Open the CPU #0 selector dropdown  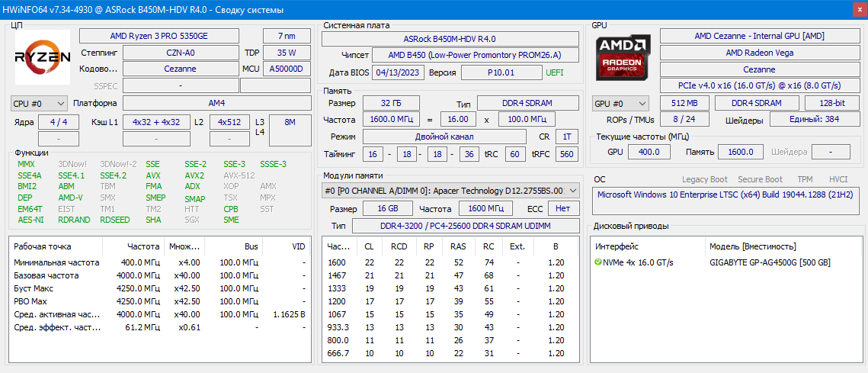click(x=38, y=103)
